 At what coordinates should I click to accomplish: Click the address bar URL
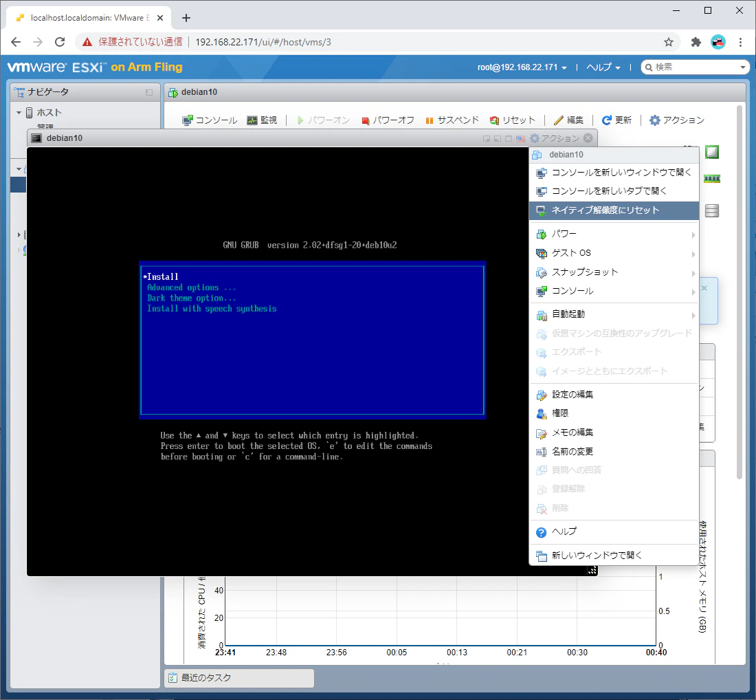pos(263,42)
